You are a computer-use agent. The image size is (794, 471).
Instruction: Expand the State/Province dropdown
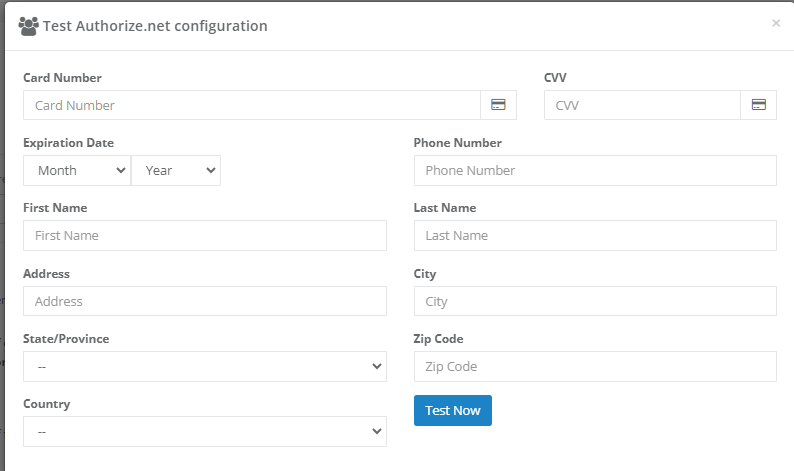(x=204, y=367)
